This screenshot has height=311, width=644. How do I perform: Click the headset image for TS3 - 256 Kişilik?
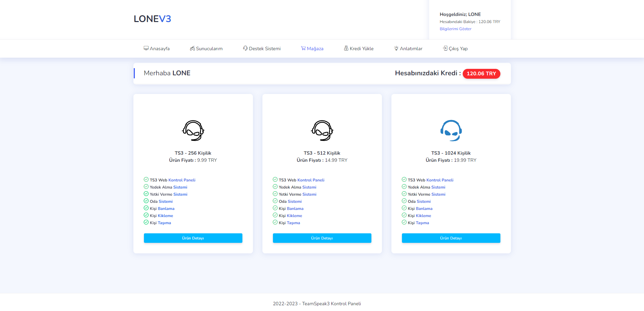tap(193, 131)
